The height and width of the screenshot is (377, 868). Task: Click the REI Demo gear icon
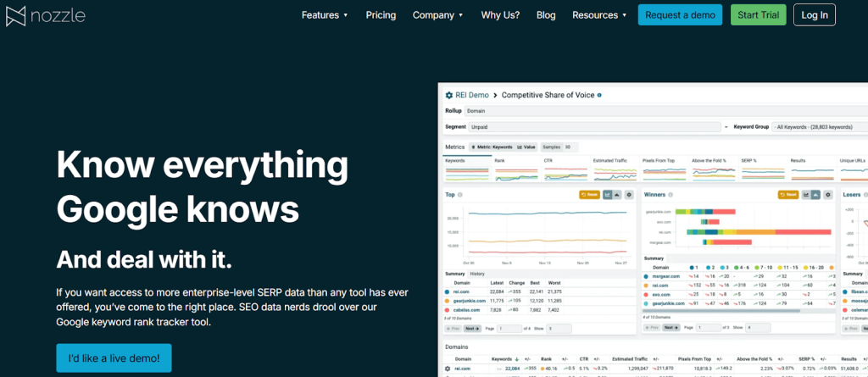coord(449,96)
